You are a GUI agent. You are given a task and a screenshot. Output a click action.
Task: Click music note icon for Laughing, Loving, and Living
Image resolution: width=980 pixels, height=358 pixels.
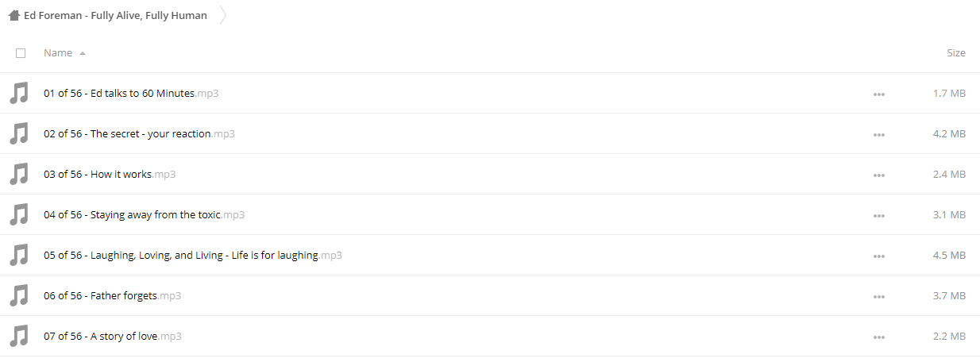[x=19, y=255]
